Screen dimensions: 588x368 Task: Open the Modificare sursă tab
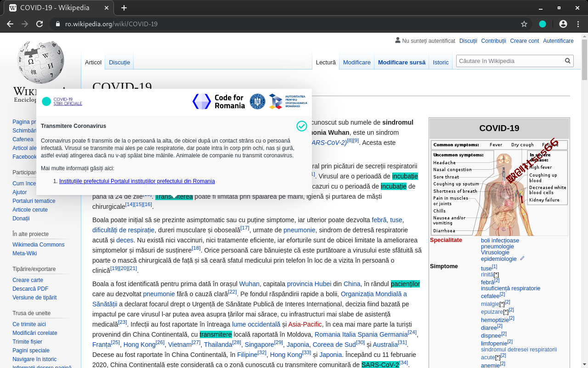(x=401, y=62)
